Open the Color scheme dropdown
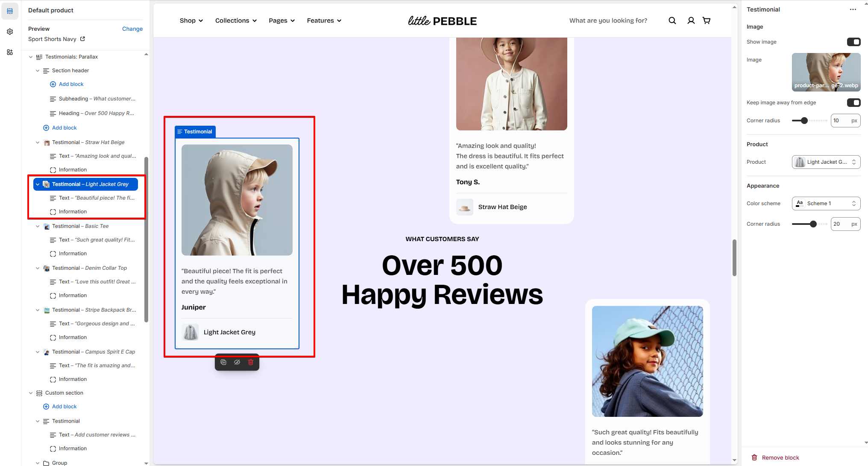Image resolution: width=868 pixels, height=466 pixels. coord(826,204)
